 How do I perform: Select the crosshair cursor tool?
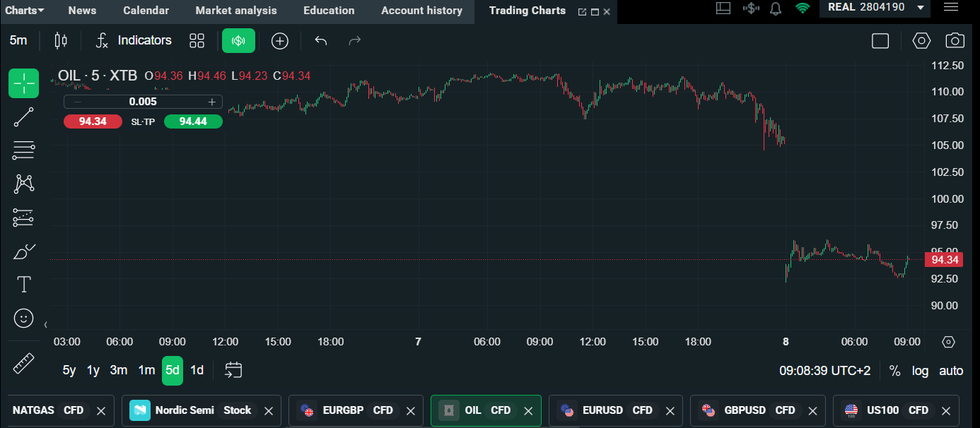tap(23, 83)
